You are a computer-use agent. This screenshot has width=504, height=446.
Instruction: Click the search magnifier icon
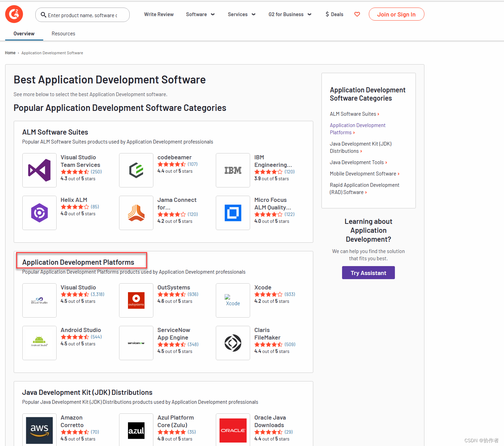point(44,15)
